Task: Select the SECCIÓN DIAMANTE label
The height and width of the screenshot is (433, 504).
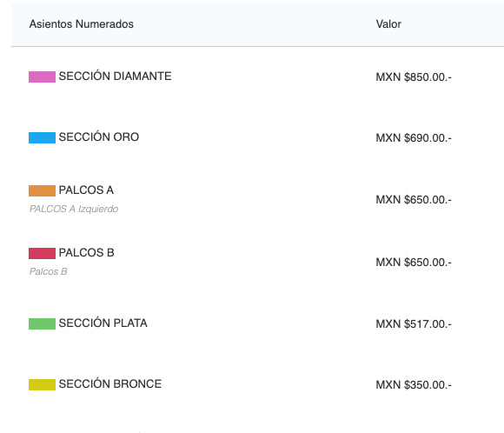Action: [x=115, y=76]
